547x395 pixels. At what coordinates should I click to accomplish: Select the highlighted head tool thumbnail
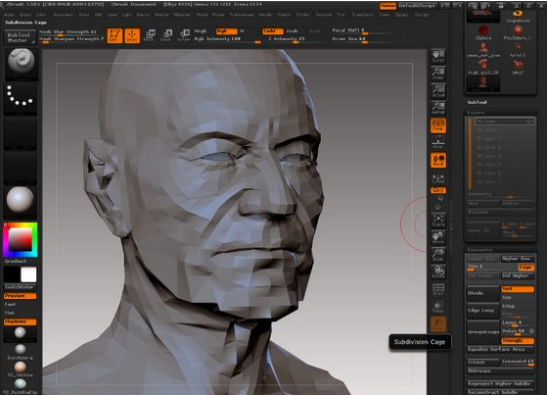pos(483,84)
